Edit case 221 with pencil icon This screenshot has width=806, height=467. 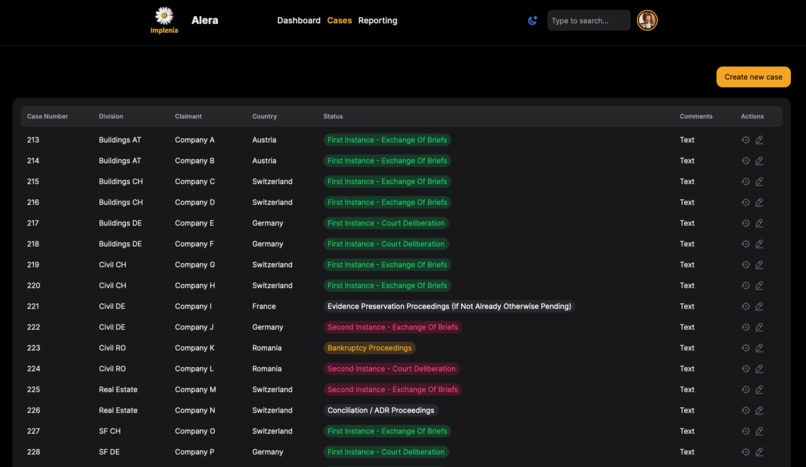pyautogui.click(x=759, y=306)
